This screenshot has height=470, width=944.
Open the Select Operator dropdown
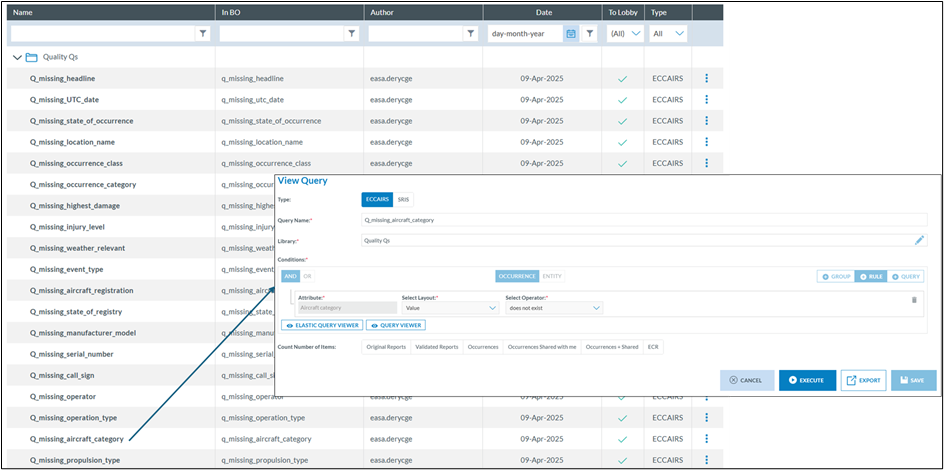[553, 308]
